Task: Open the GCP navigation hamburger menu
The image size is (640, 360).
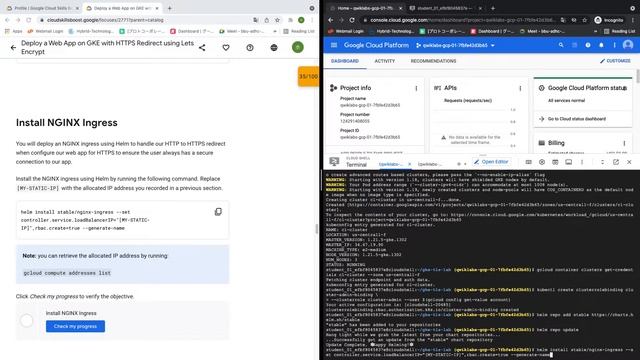Action: [x=334, y=45]
